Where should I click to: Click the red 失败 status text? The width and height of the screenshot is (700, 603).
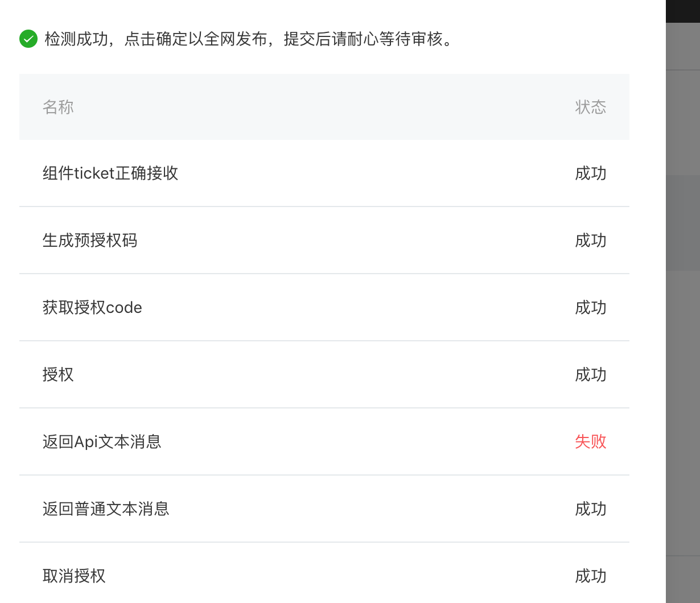(x=590, y=442)
